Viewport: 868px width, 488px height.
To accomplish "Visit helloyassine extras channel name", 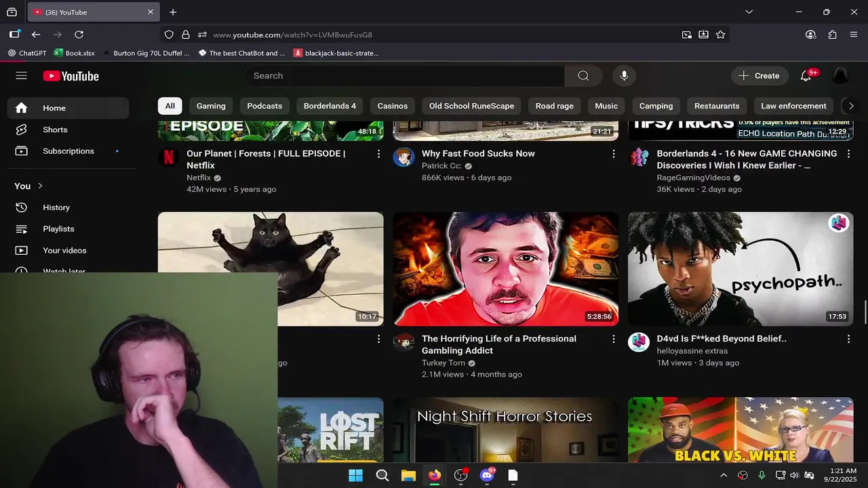I will click(692, 351).
